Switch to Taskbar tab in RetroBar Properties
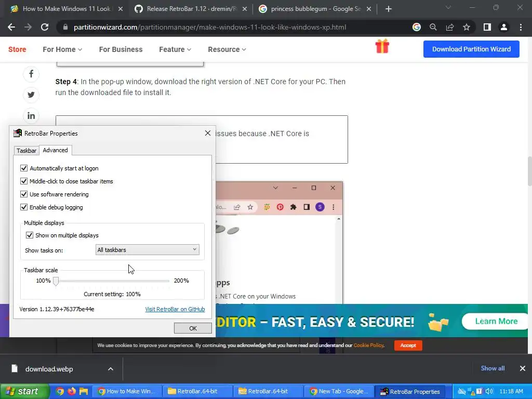532x399 pixels. [x=26, y=151]
